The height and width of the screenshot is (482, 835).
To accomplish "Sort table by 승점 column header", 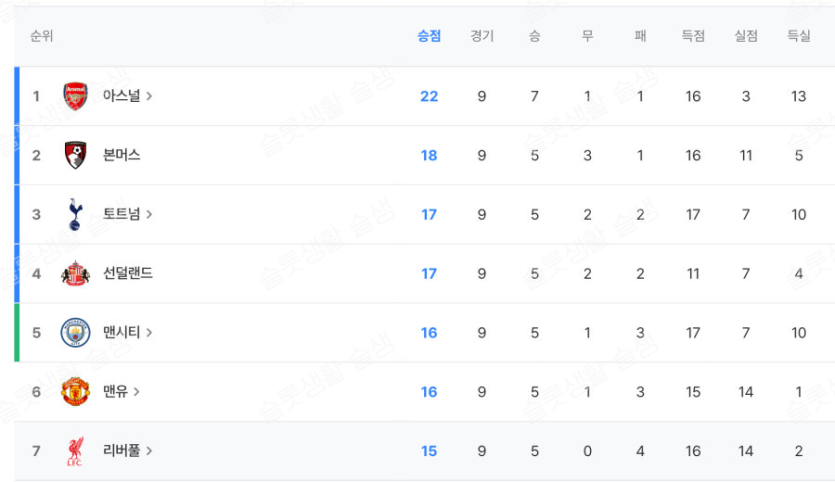I will coord(429,36).
